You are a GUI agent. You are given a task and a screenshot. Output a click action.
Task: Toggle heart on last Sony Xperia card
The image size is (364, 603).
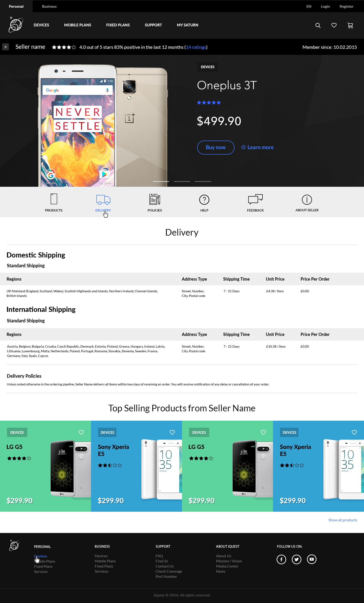(354, 432)
